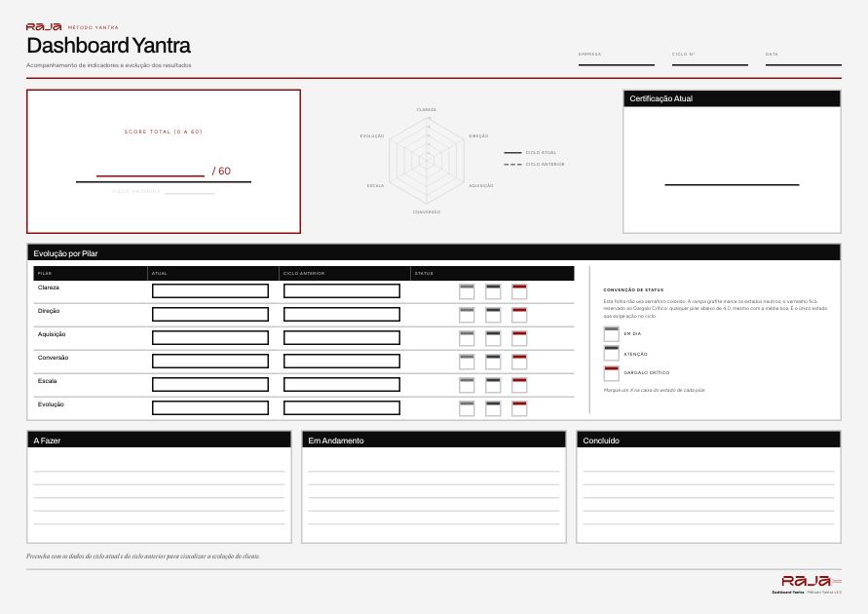Click the Ciclo Anterior field for Evolução

[x=342, y=407]
